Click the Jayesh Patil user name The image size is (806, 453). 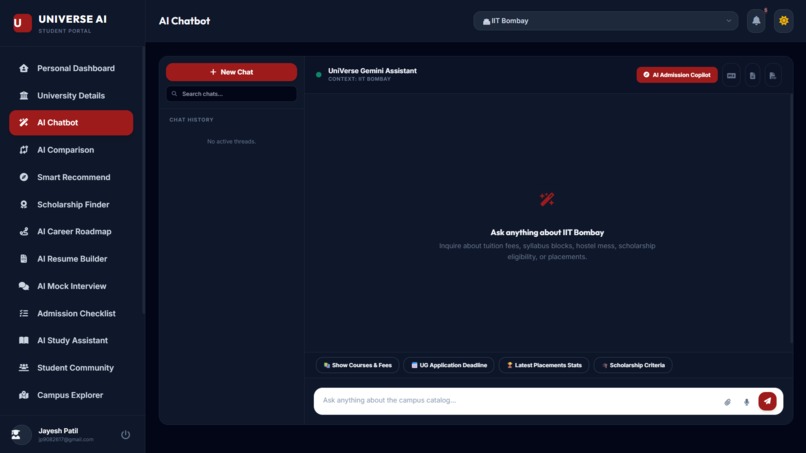pyautogui.click(x=58, y=431)
